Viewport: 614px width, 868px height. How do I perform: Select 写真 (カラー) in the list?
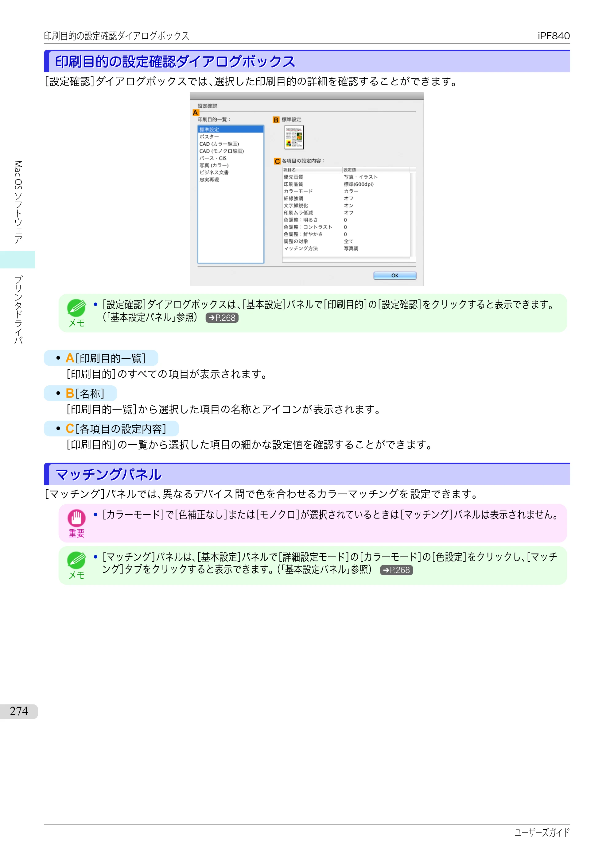[230, 166]
